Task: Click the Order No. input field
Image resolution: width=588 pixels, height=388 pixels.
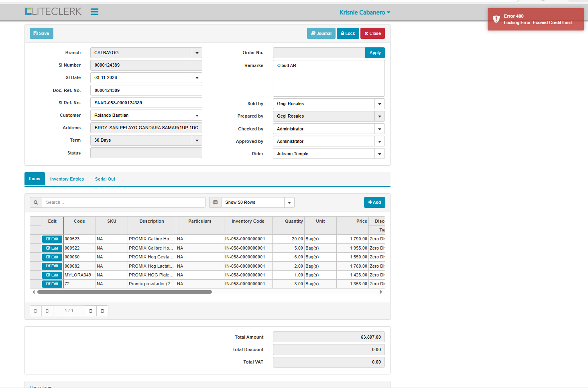Action: (319, 53)
